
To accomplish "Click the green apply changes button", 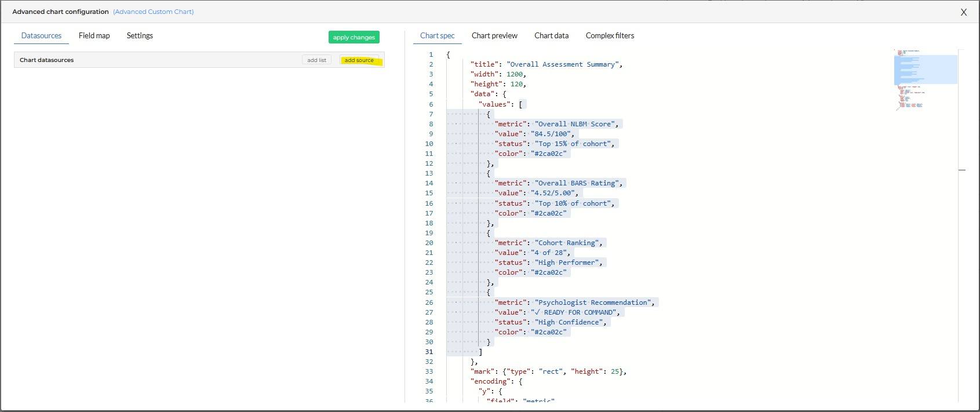I will pyautogui.click(x=354, y=37).
